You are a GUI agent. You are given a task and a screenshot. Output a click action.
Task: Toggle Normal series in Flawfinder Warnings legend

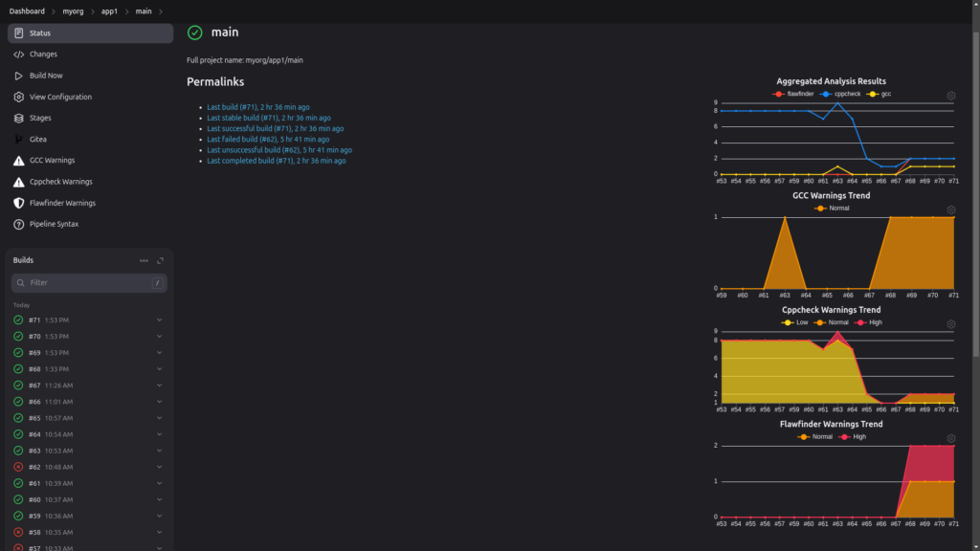pos(815,436)
